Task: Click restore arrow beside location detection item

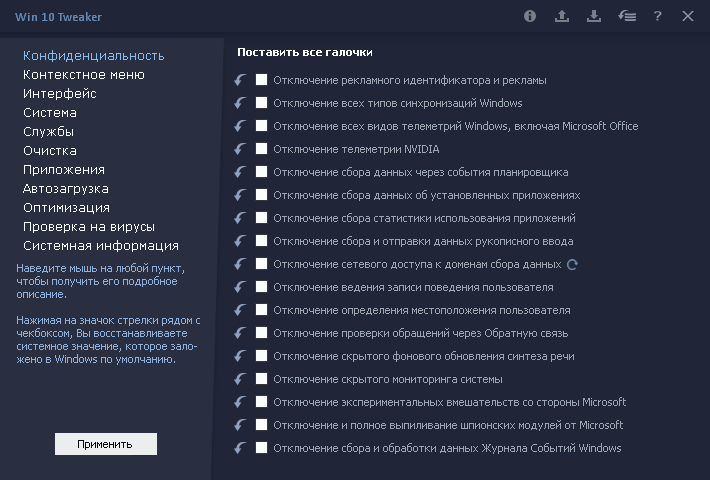Action: [240, 310]
